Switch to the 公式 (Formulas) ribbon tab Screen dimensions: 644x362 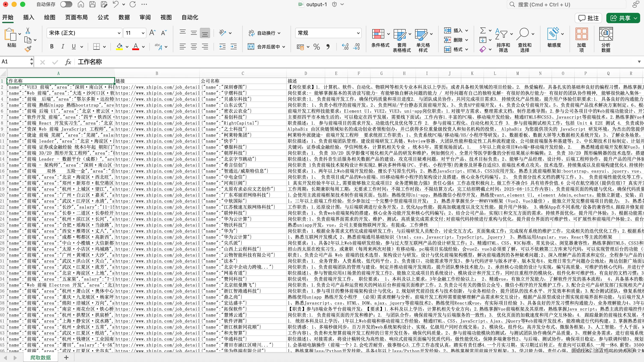click(103, 17)
